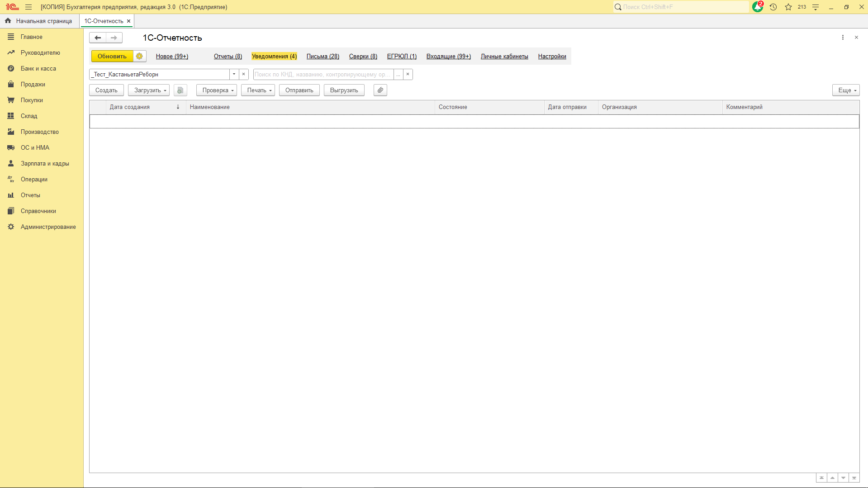
Task: Expand the Еще dropdown menu
Action: click(846, 90)
